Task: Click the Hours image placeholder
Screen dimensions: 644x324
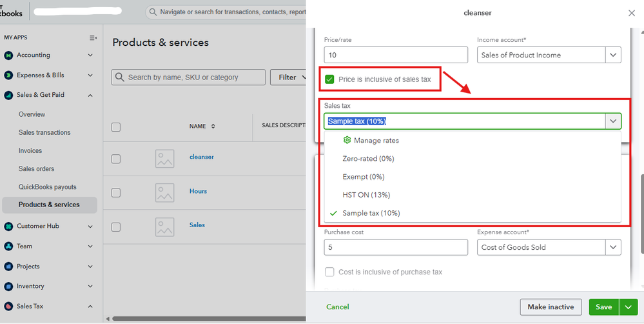Action: click(x=164, y=192)
